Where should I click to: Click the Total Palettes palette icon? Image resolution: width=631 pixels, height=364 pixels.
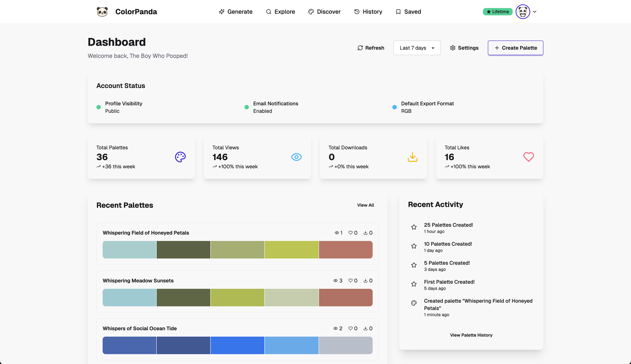click(x=180, y=157)
